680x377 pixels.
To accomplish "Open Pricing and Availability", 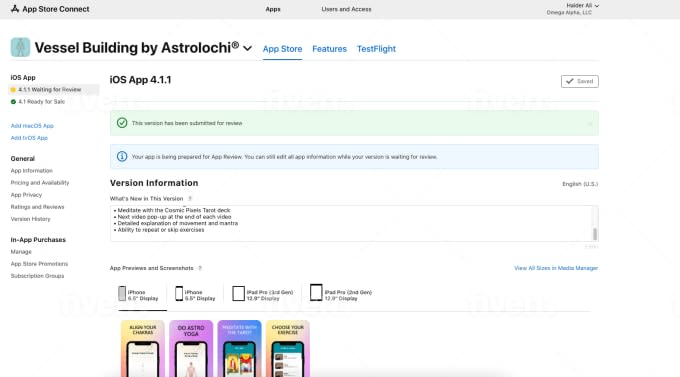I will (40, 183).
